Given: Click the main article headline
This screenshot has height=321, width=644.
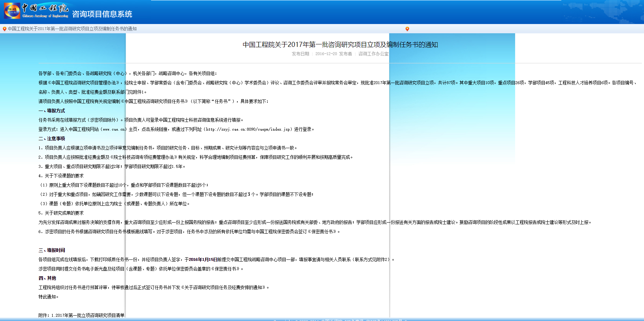Looking at the screenshot, I should click(x=340, y=45).
